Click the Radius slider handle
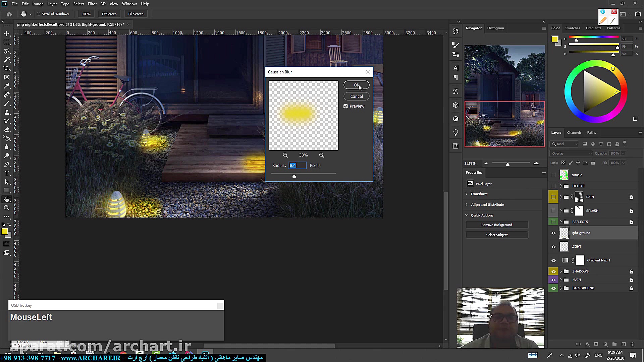The width and height of the screenshot is (644, 362). pos(294,176)
